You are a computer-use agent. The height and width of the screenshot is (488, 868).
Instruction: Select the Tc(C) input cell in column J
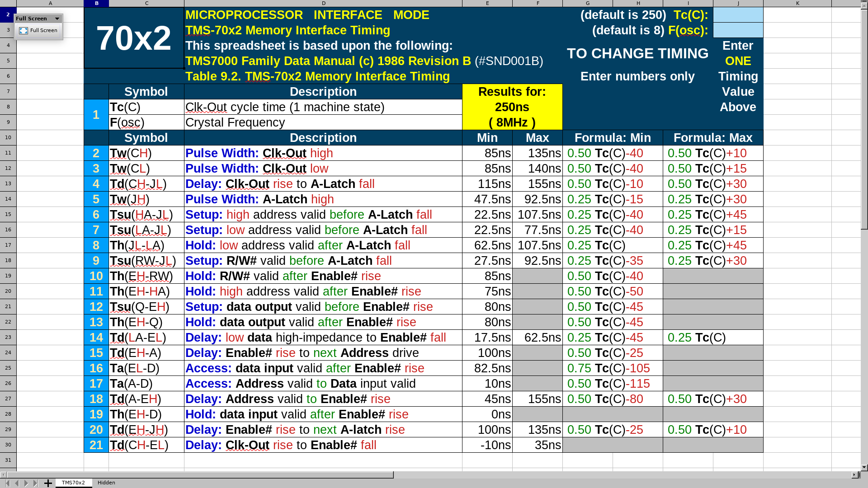[738, 15]
